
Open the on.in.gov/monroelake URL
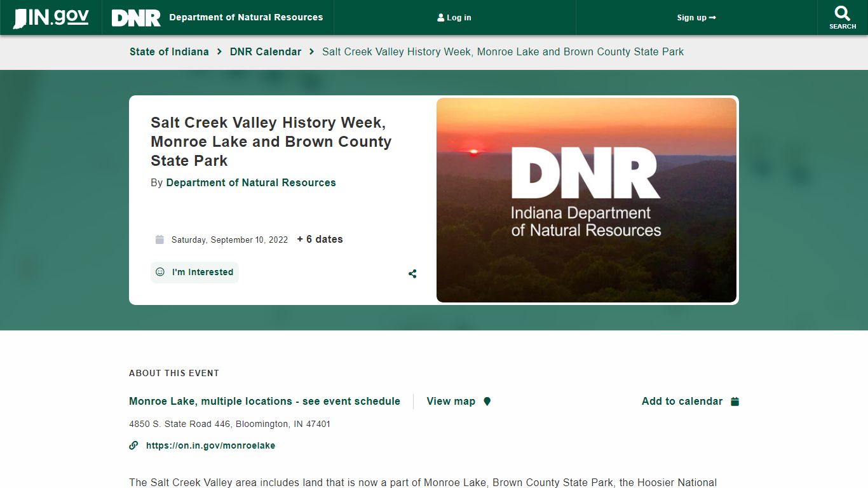[210, 446]
